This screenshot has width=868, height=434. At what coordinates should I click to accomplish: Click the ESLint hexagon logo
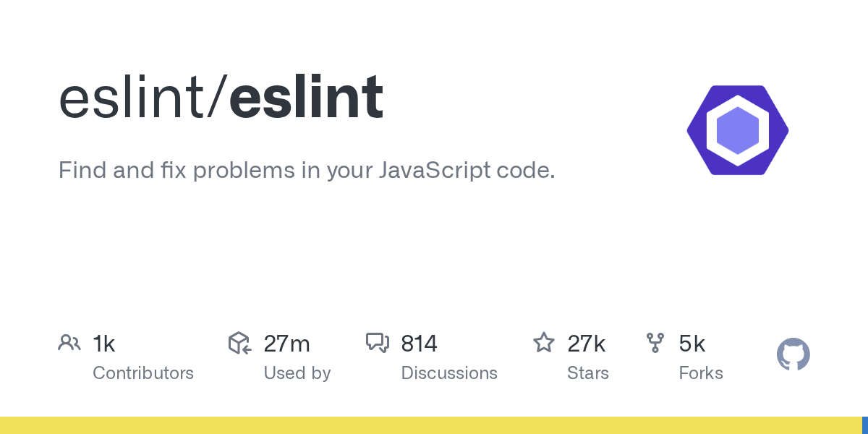tap(737, 130)
